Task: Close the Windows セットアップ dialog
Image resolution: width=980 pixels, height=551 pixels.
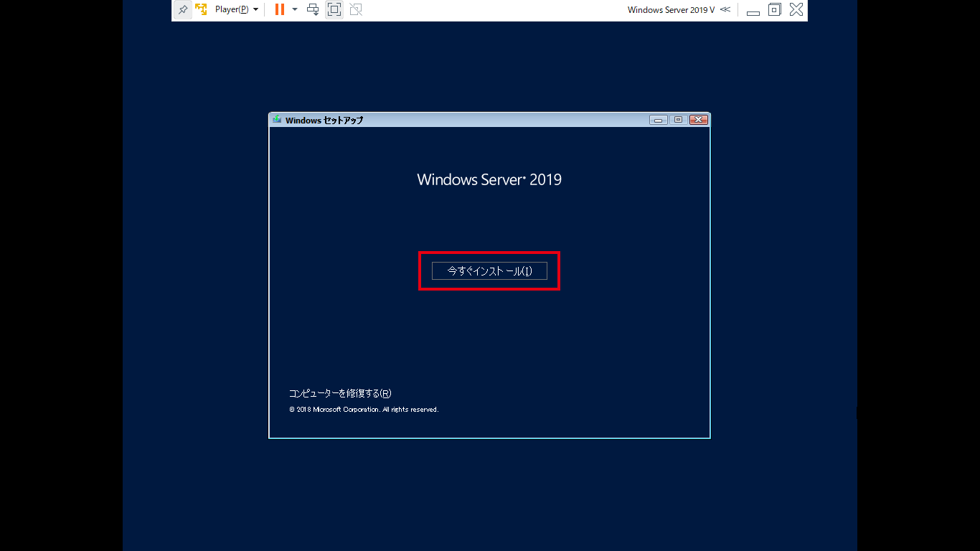Action: tap(699, 120)
